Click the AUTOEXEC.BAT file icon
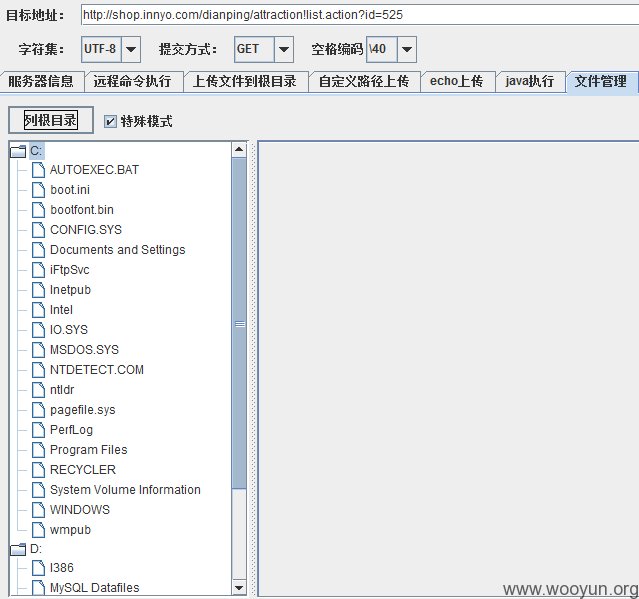The width and height of the screenshot is (639, 599). [x=38, y=170]
